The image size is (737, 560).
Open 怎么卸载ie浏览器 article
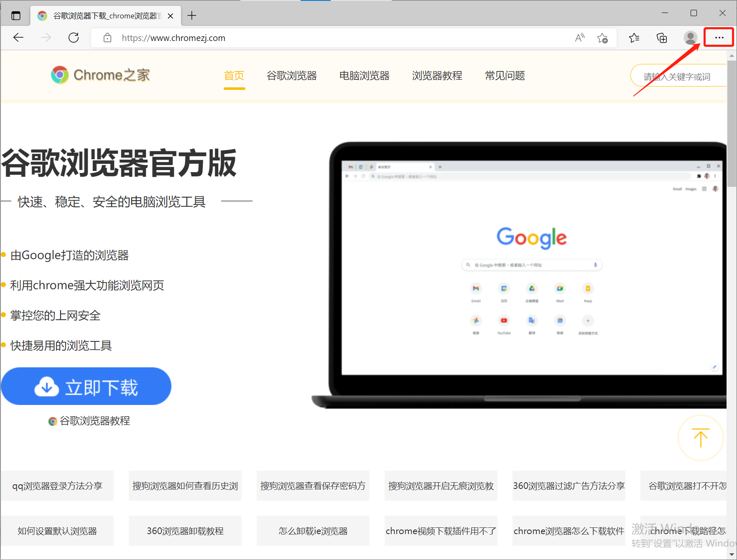coord(313,531)
